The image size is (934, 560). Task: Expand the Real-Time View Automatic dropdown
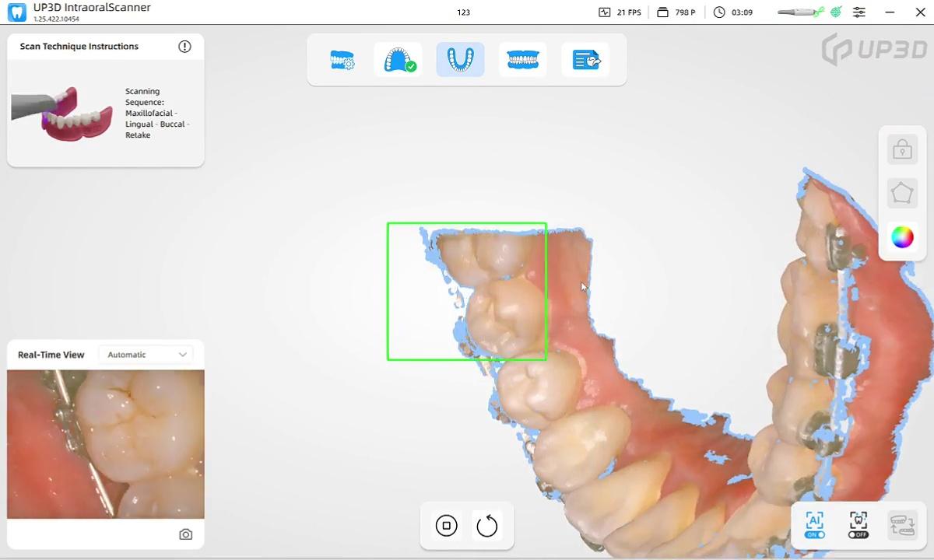[146, 355]
